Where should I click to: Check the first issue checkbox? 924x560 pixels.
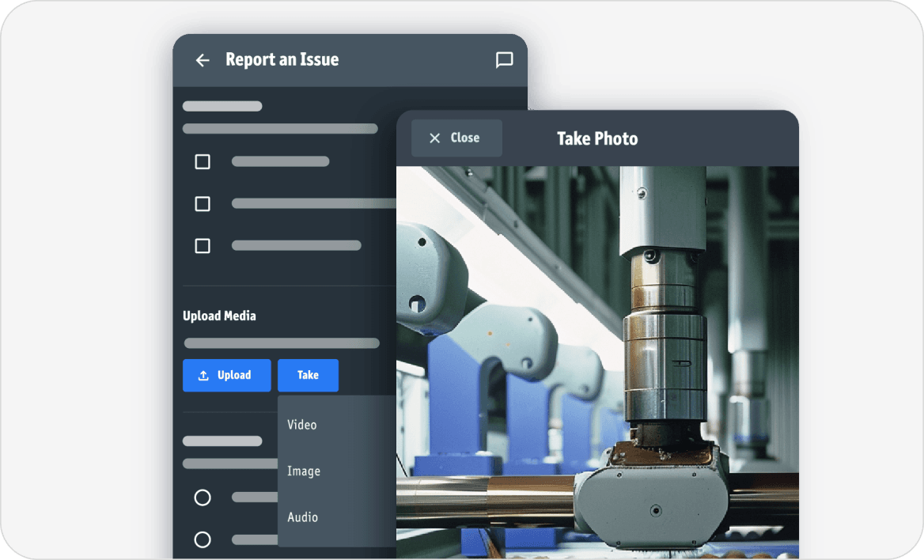[203, 161]
